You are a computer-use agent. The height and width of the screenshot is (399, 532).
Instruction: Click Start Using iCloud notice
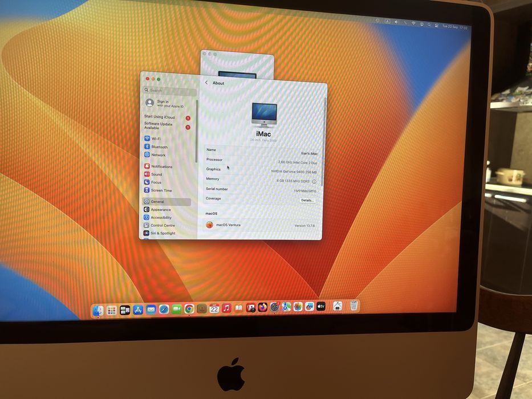pos(166,117)
